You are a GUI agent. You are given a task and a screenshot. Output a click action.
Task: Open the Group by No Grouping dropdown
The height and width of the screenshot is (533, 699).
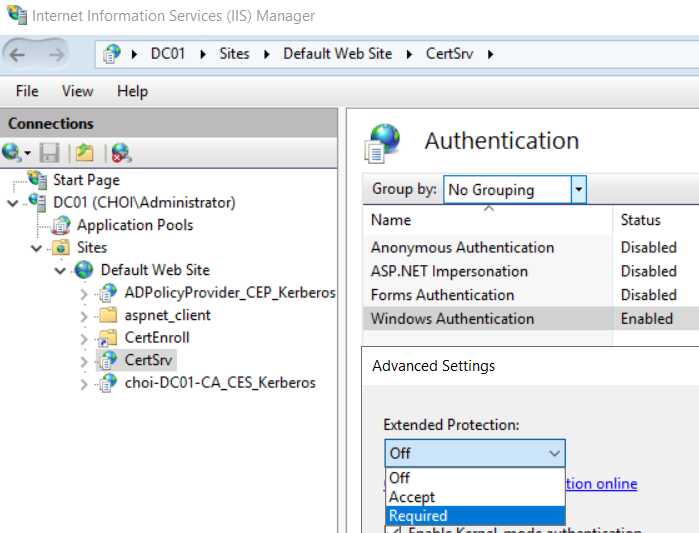click(x=578, y=189)
